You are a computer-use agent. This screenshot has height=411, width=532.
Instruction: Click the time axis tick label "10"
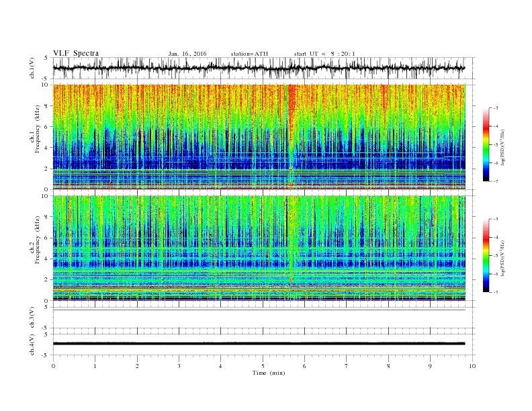pyautogui.click(x=472, y=366)
